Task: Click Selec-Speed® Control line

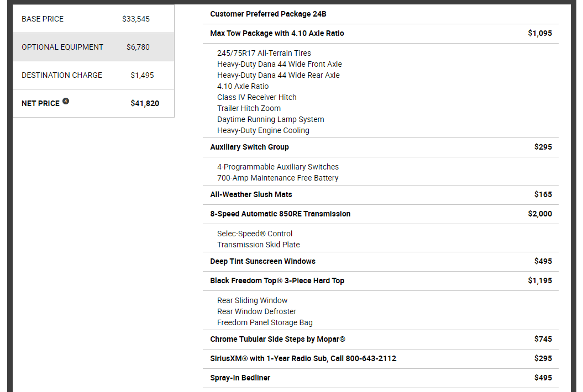Action: [x=255, y=234]
